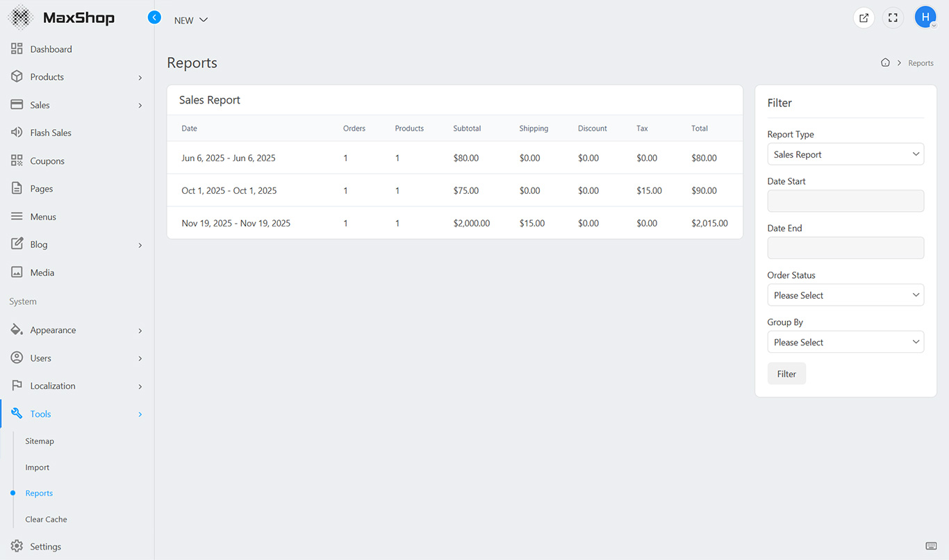Go to Flash Sales megaphone item
The width and height of the screenshot is (949, 560).
51,133
